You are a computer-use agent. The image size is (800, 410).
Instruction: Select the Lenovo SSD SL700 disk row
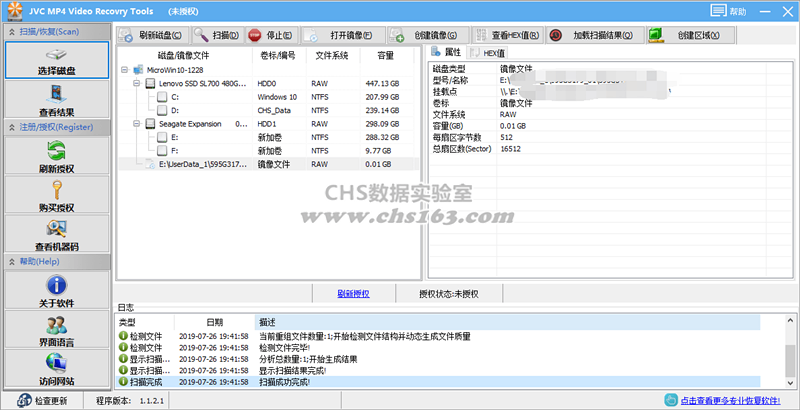coord(268,83)
